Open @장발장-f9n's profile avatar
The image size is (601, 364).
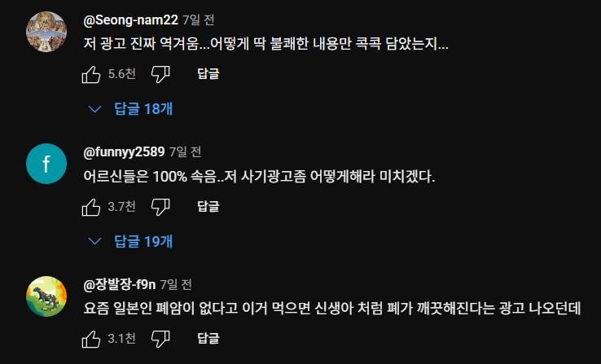[x=46, y=296]
